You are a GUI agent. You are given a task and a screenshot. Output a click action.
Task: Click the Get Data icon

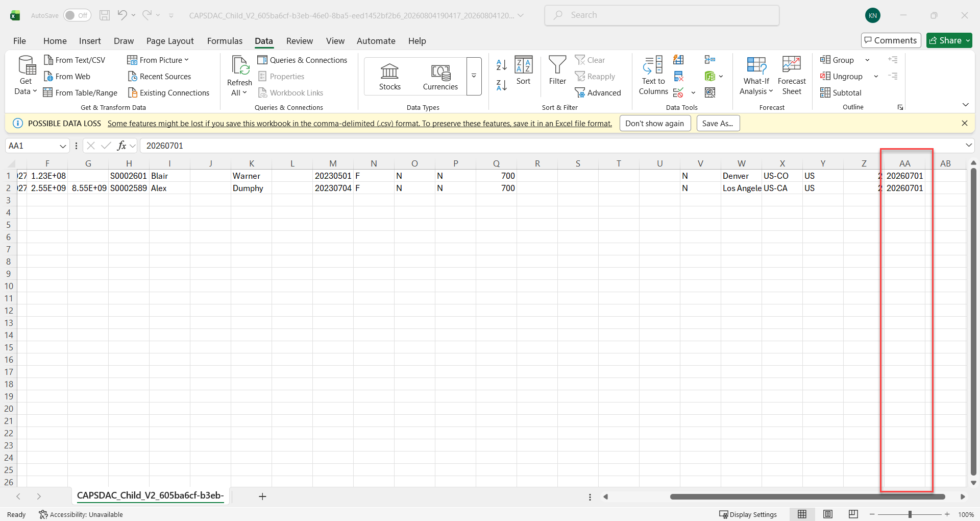click(27, 76)
